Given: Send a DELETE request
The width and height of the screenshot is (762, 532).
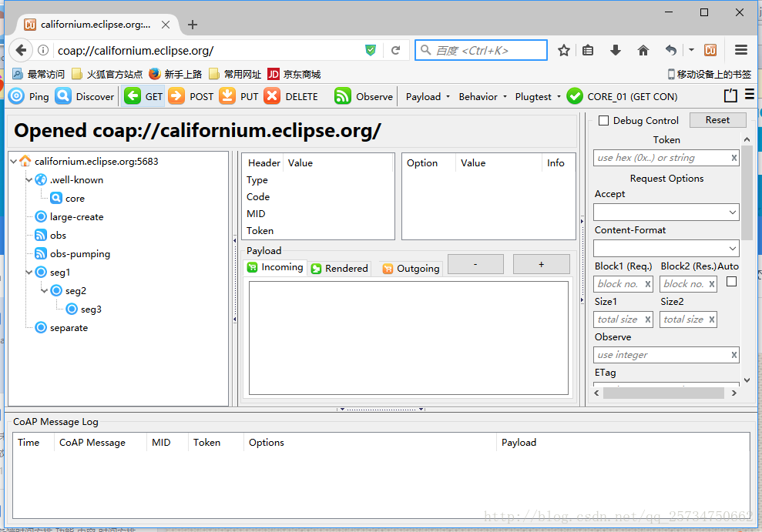Looking at the screenshot, I should click(291, 96).
